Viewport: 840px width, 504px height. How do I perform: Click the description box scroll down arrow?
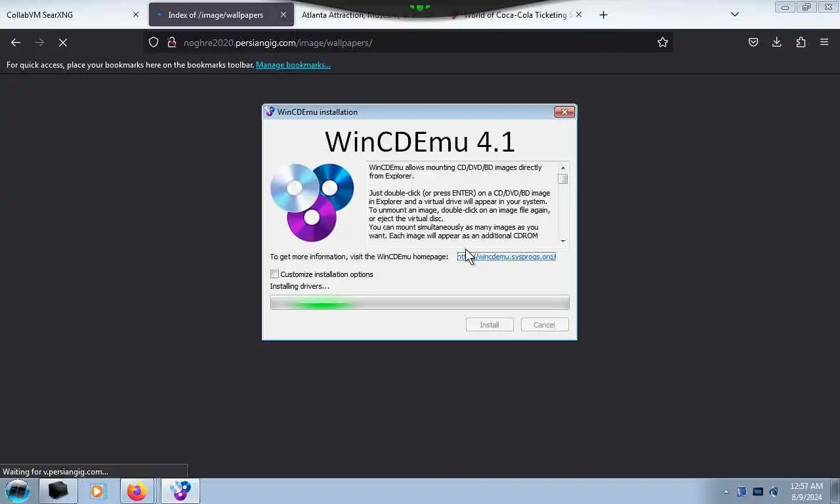pos(563,241)
